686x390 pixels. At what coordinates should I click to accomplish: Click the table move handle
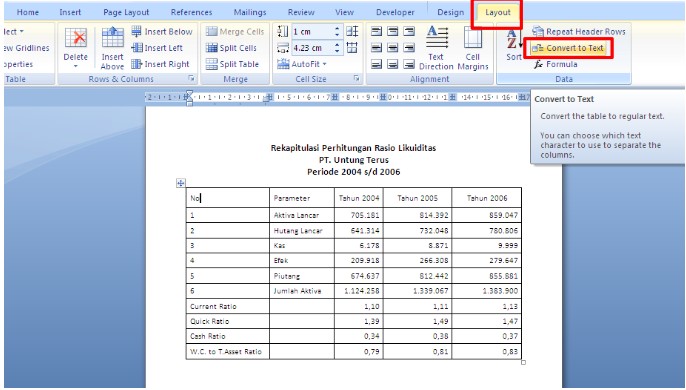180,183
